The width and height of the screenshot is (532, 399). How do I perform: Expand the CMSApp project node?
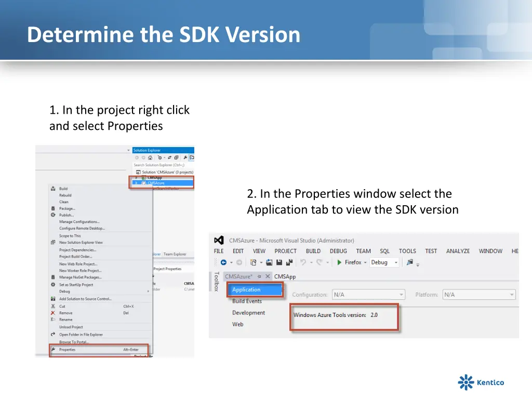click(137, 178)
